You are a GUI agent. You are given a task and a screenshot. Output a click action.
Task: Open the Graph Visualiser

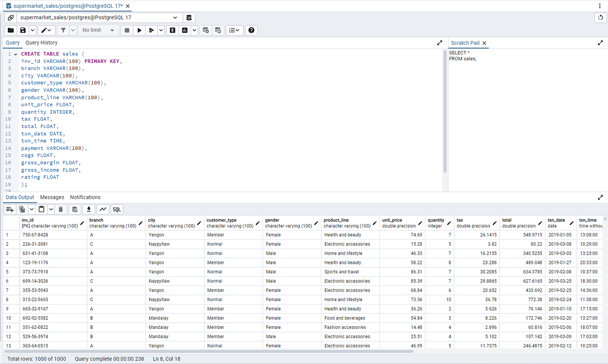pos(103,210)
